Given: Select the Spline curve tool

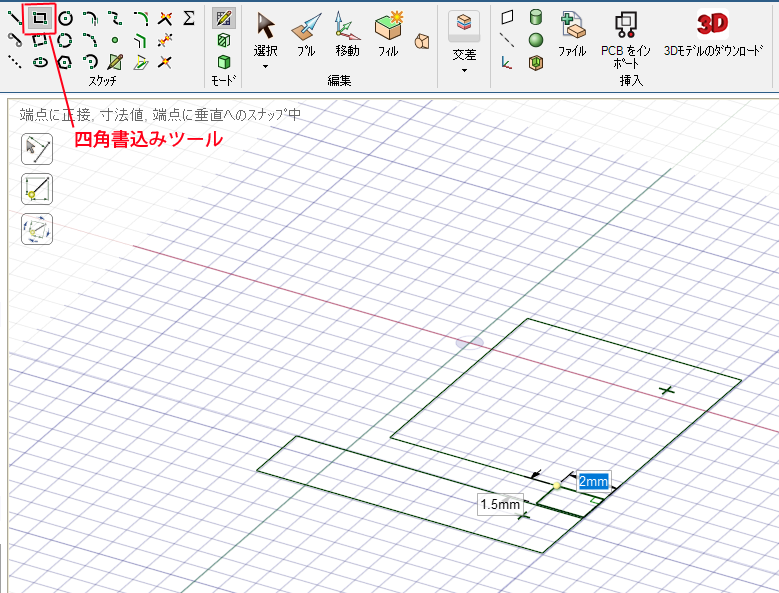Looking at the screenshot, I should point(115,18).
